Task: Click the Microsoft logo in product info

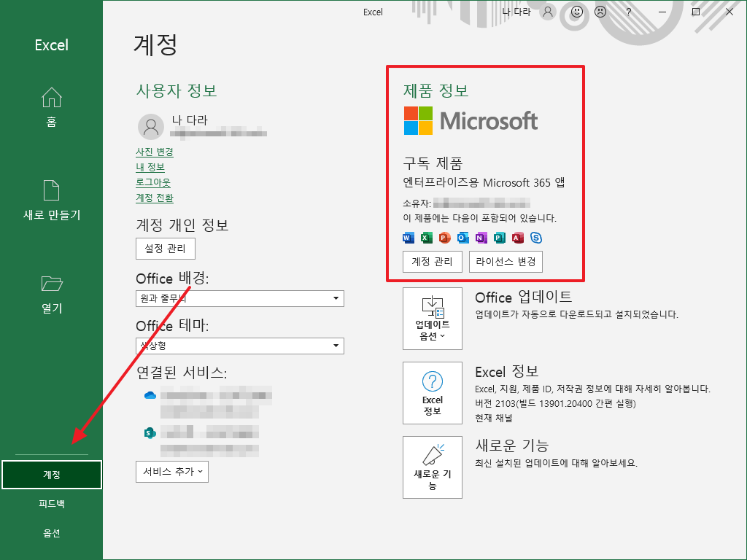Action: point(471,120)
